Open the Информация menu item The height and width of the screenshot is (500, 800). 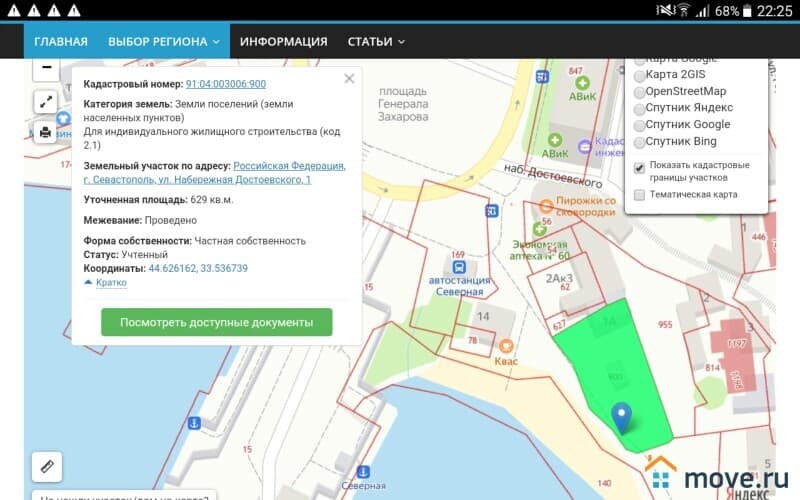point(283,42)
